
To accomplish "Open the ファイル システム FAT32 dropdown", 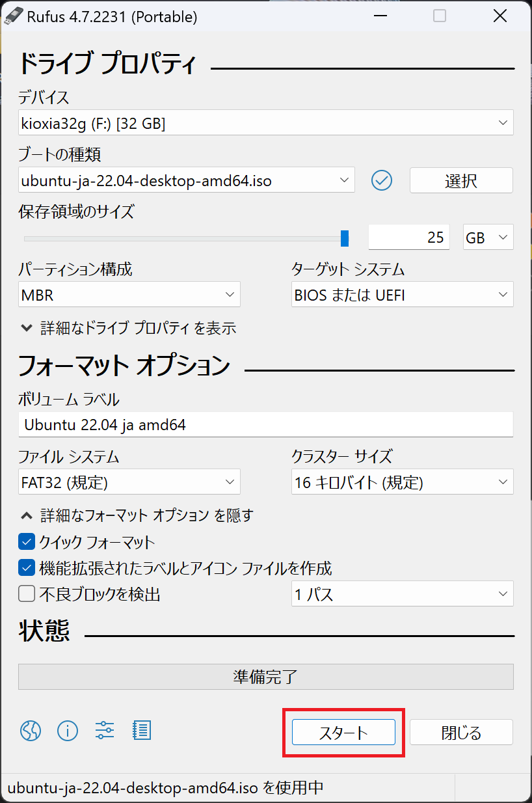I will pyautogui.click(x=129, y=482).
